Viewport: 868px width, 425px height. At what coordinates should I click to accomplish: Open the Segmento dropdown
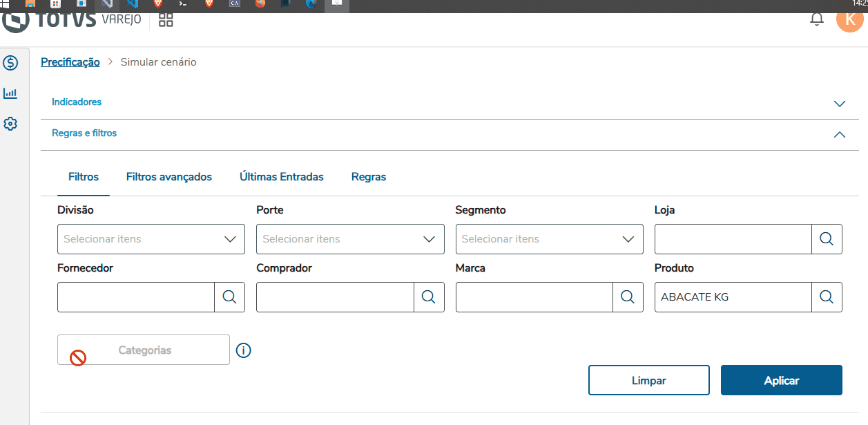tap(549, 239)
